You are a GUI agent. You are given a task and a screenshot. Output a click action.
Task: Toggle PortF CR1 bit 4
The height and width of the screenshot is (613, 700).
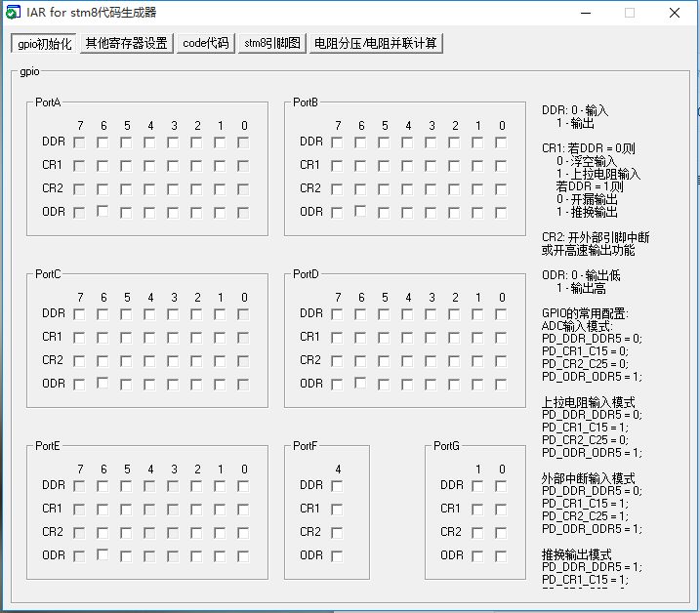(x=337, y=510)
